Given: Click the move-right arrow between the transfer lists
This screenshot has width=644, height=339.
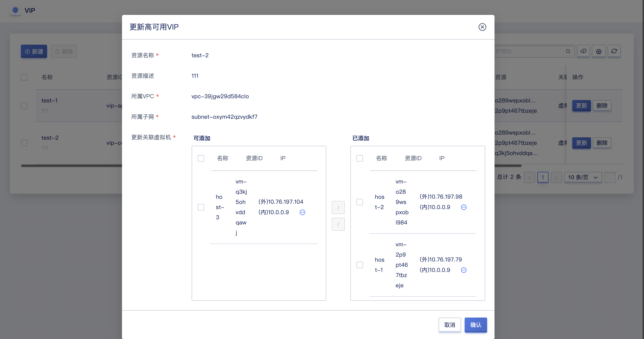Looking at the screenshot, I should (x=338, y=207).
